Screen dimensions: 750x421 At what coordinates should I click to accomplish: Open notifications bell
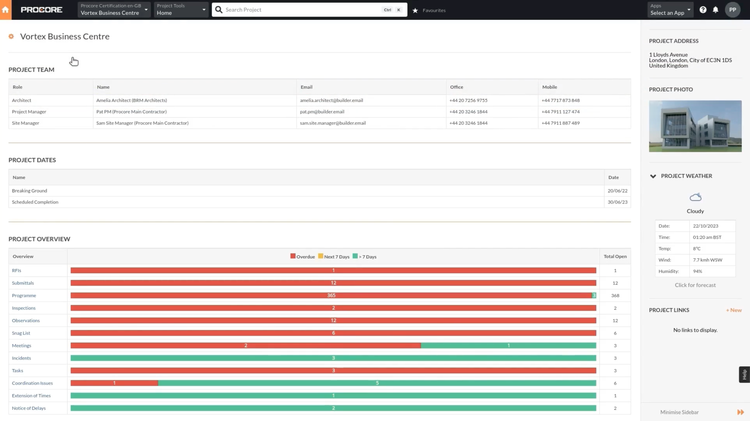[x=716, y=10]
